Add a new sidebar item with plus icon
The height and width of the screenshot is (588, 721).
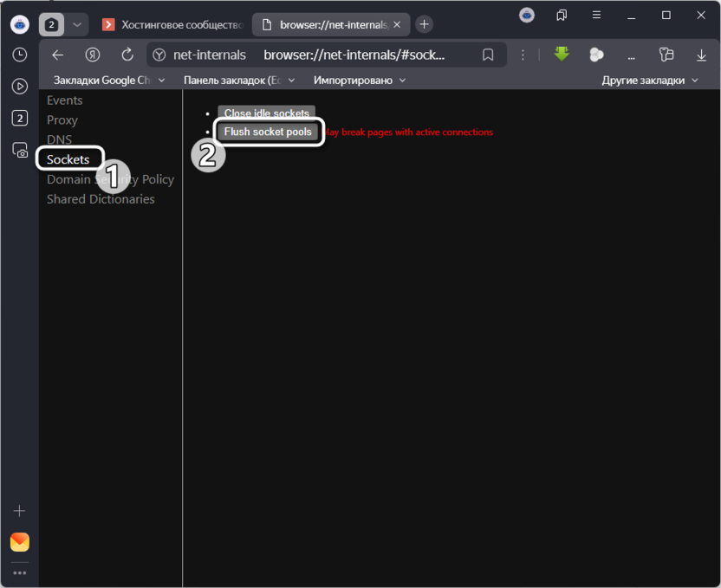[19, 511]
